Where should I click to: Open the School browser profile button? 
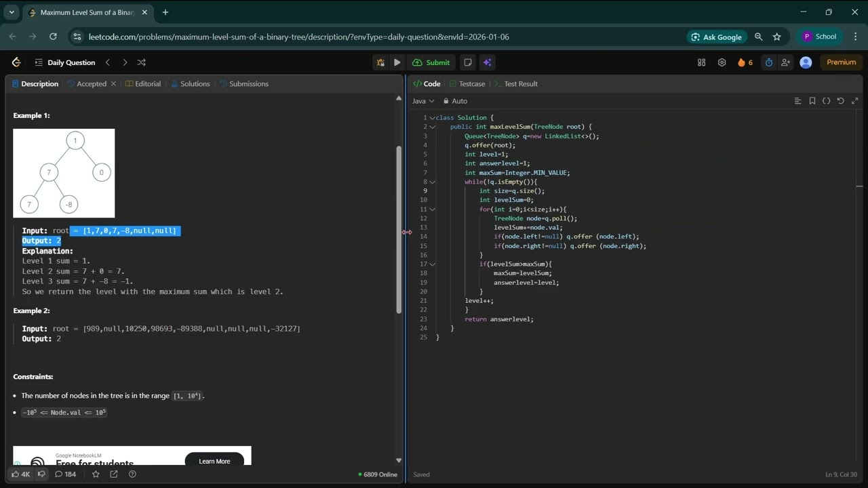(x=820, y=37)
